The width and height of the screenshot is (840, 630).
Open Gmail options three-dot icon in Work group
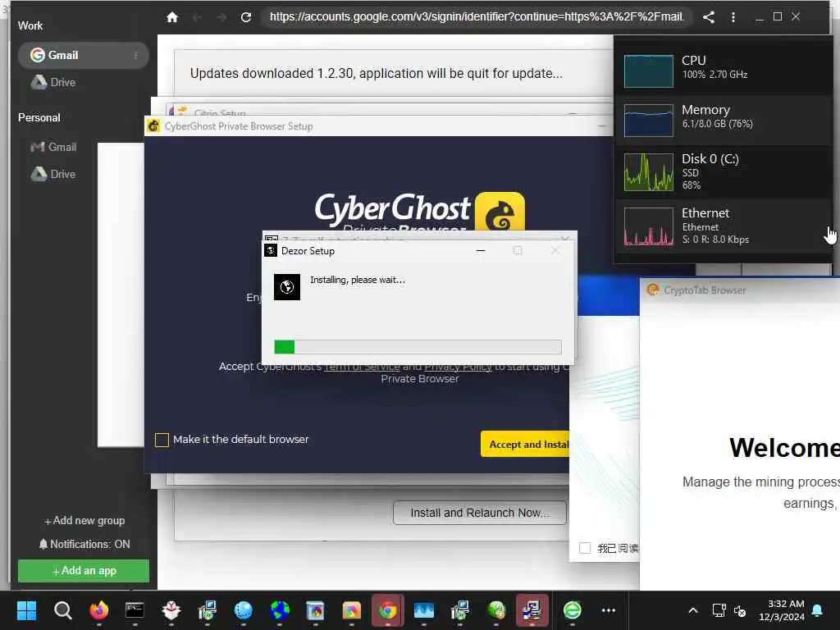[136, 55]
